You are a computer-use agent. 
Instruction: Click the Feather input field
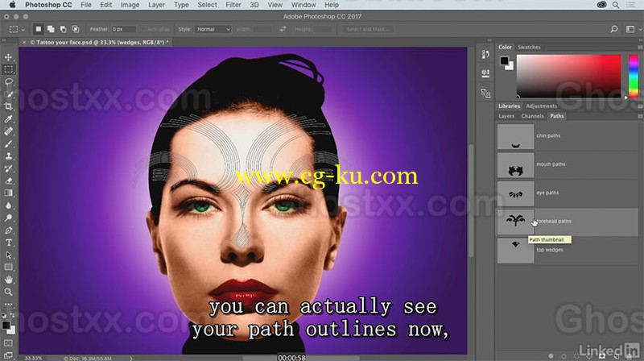pos(123,29)
